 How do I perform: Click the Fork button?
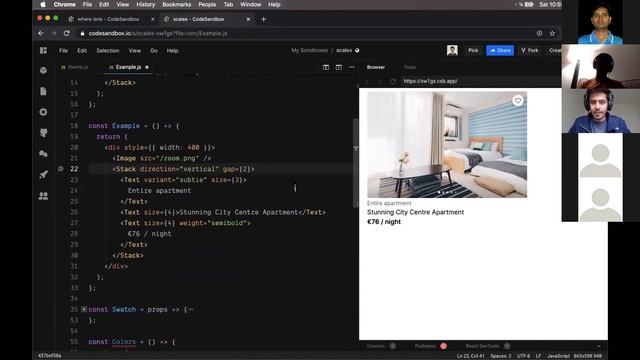click(x=529, y=50)
